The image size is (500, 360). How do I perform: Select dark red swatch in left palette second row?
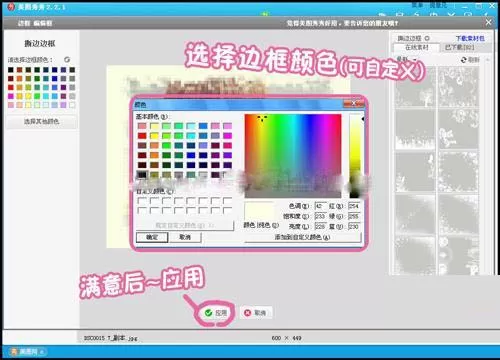point(11,79)
